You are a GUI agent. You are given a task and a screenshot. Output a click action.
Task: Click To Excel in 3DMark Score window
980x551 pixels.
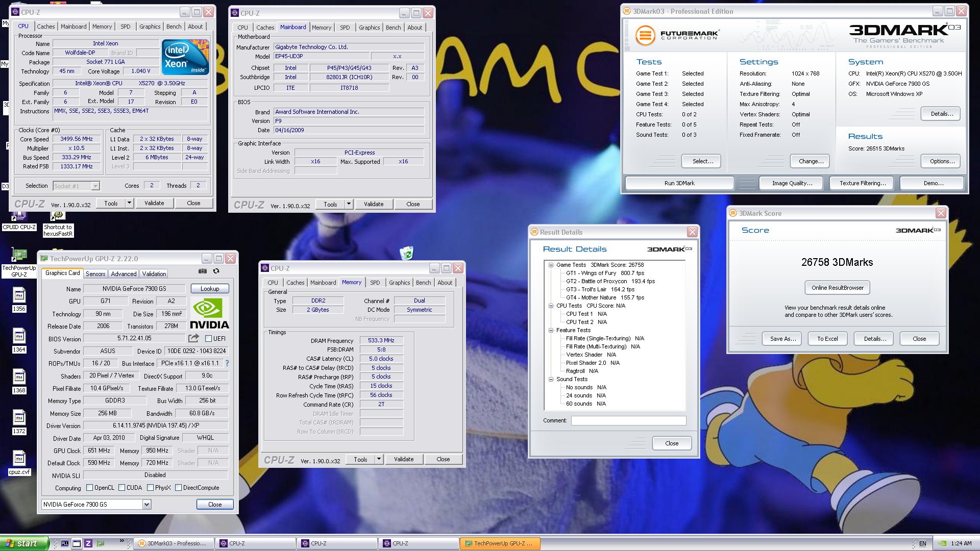tap(827, 339)
